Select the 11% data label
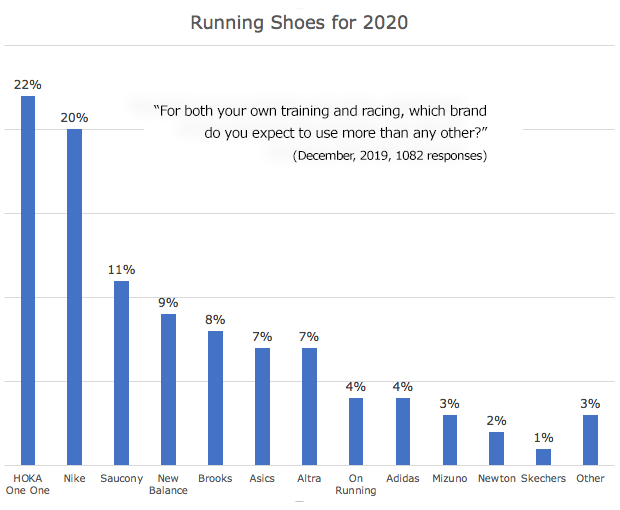 coord(121,270)
